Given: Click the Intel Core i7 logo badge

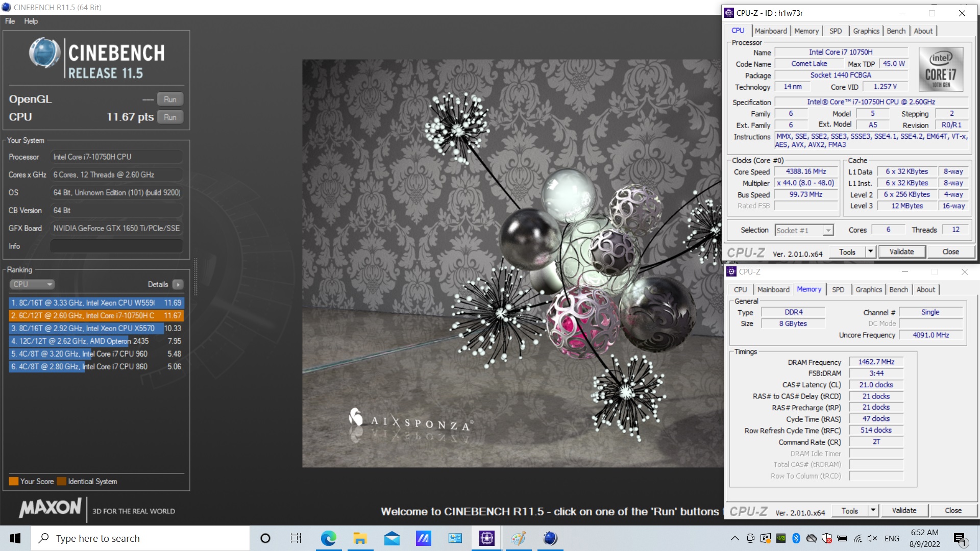Looking at the screenshot, I should point(941,69).
